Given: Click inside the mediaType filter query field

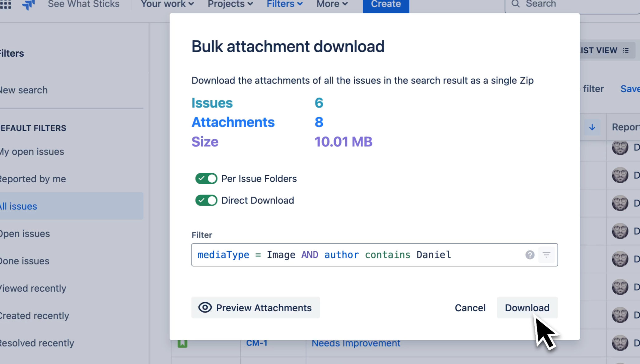Looking at the screenshot, I should (x=343, y=255).
